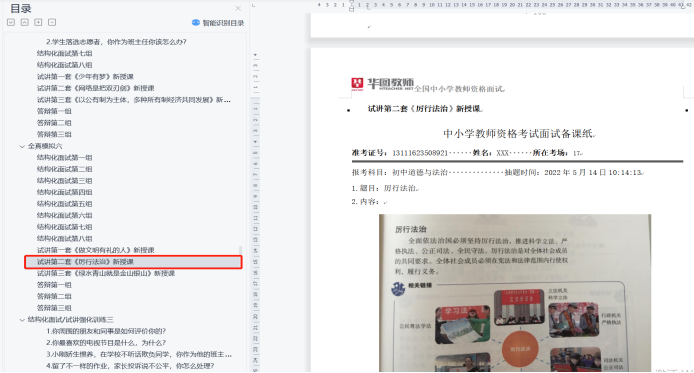Click the 目录 panel vertical scrollbar thumb
The height and width of the screenshot is (373, 694).
[241, 250]
